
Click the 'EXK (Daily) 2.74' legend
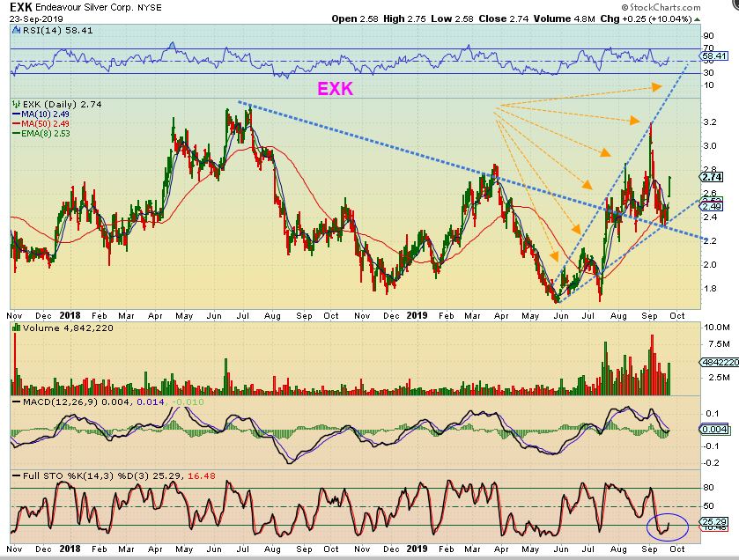coord(62,104)
